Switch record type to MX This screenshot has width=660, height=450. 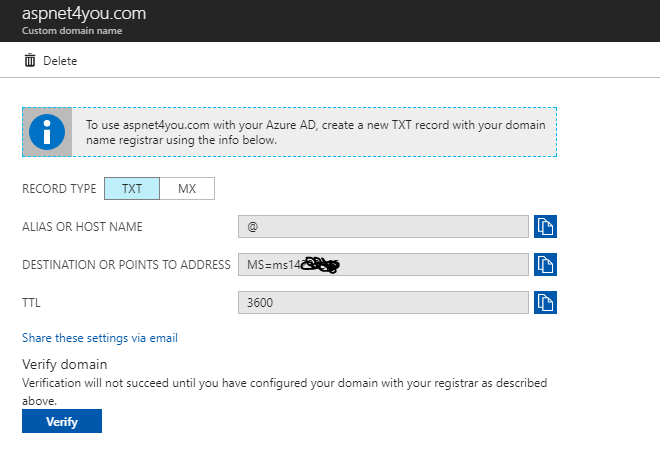pos(187,189)
